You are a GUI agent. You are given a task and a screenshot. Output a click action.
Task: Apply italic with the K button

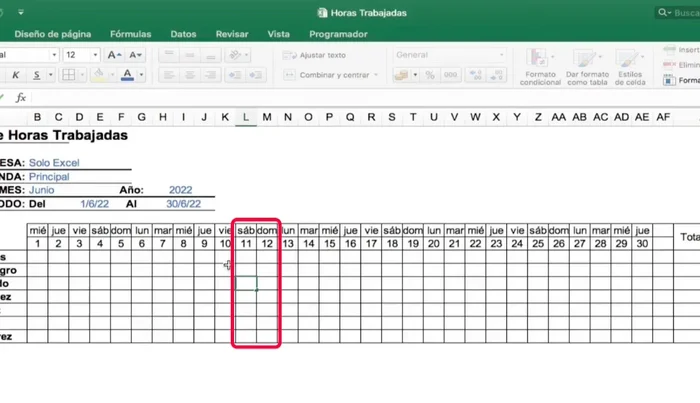[16, 75]
